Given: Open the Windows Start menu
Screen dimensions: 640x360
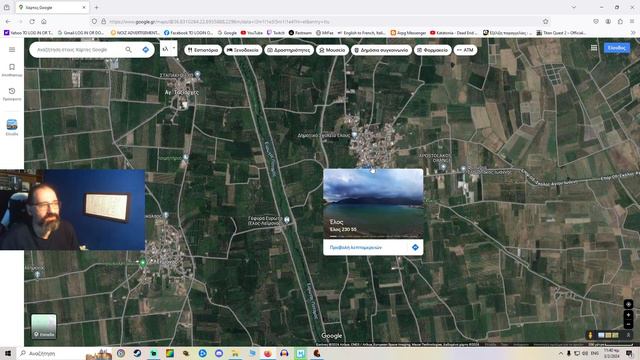Looking at the screenshot, I should (x=8, y=353).
